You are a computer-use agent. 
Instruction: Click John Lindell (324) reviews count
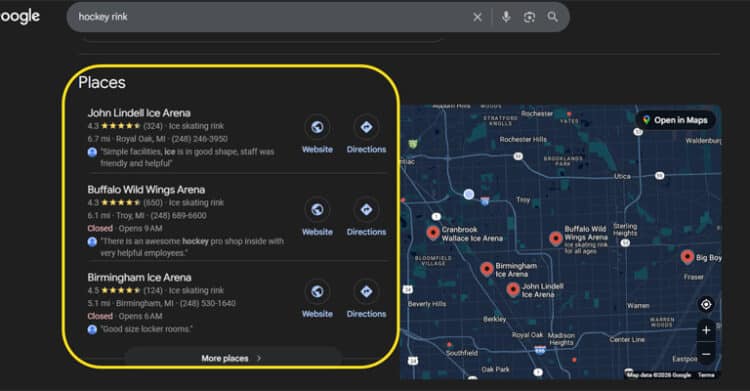(153, 126)
